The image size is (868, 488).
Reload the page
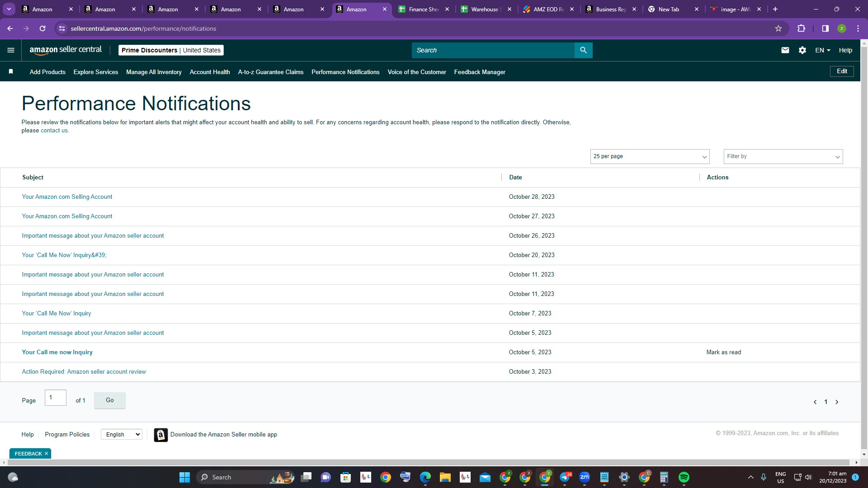coord(42,28)
